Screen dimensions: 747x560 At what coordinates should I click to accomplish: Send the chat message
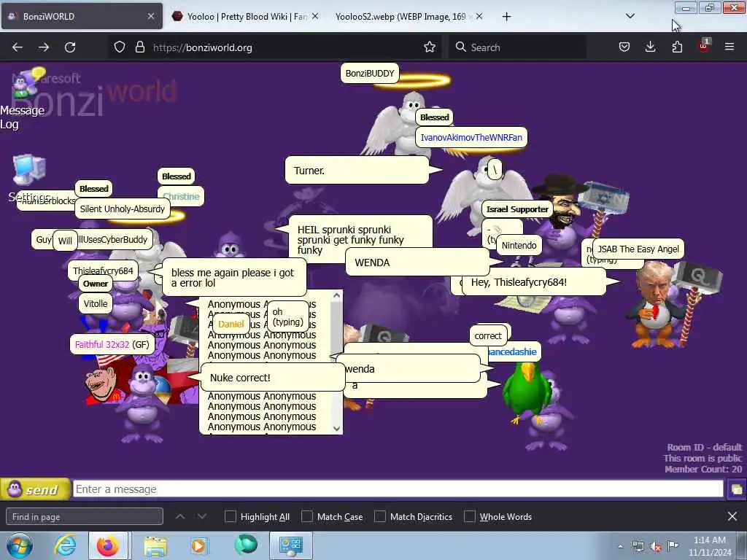click(x=35, y=489)
